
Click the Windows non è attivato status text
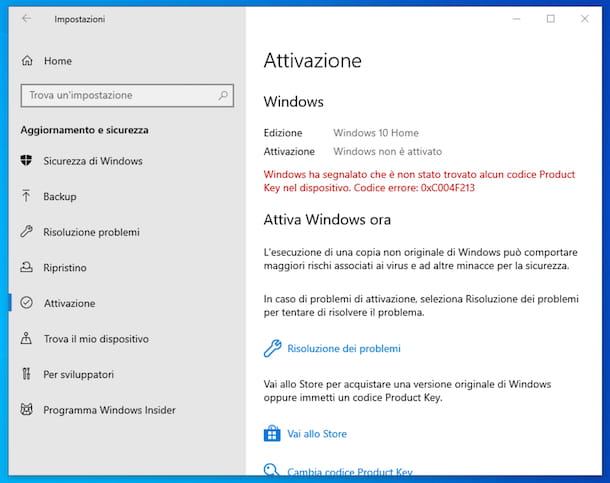tap(387, 151)
